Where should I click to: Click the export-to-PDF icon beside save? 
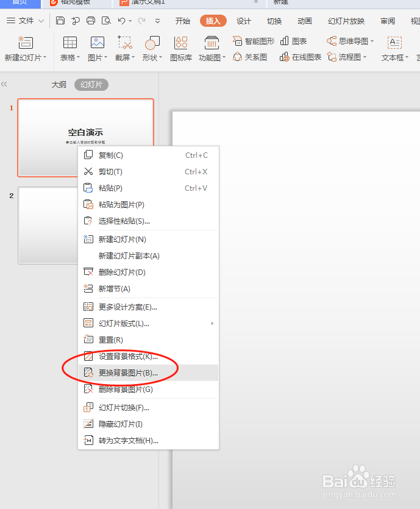click(x=76, y=21)
